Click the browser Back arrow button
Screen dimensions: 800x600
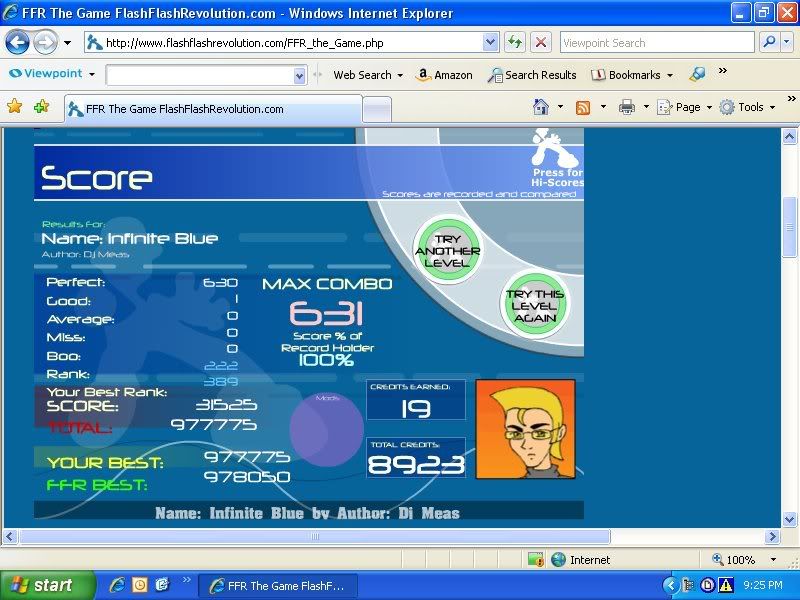(18, 43)
